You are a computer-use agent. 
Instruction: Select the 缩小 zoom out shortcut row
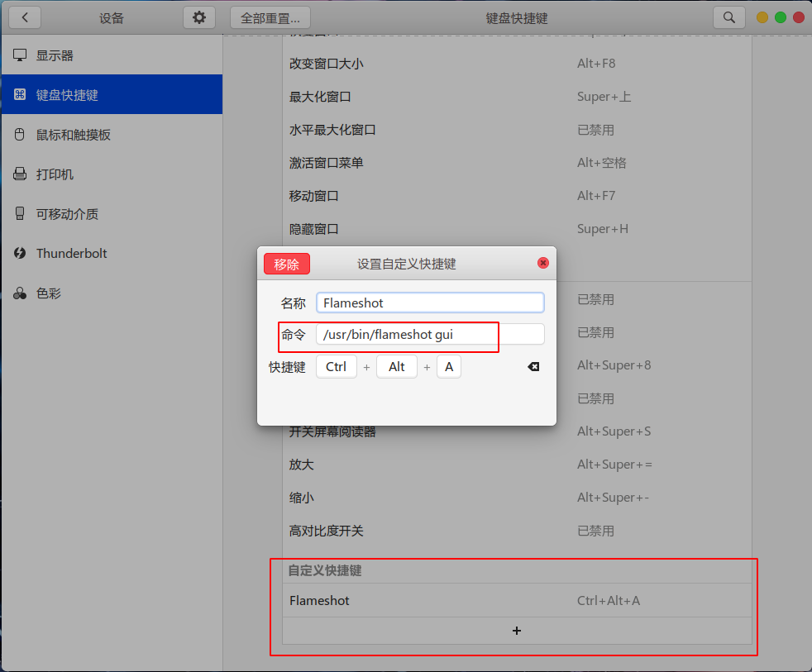coord(517,498)
